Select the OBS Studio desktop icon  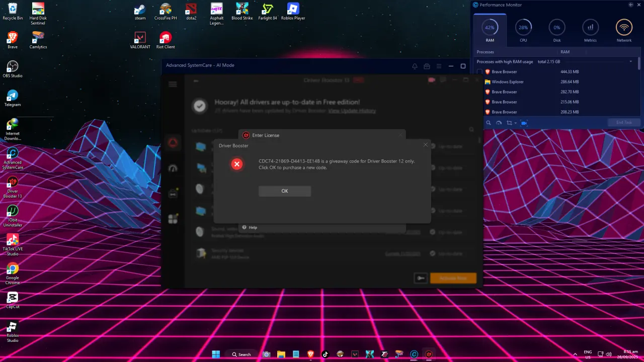tap(13, 69)
